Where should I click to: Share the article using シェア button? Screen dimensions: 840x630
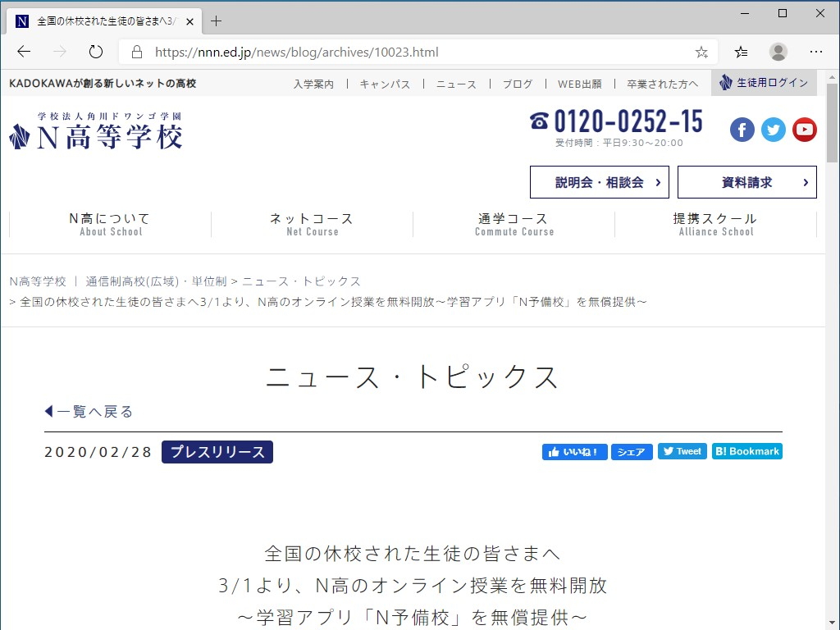point(632,451)
